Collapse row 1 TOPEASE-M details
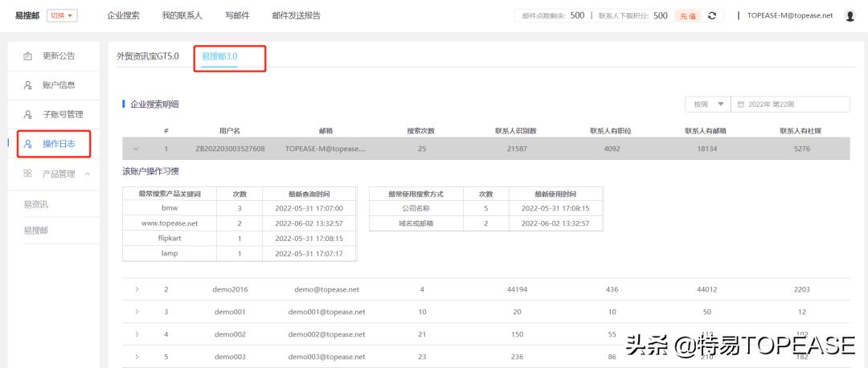This screenshot has height=368, width=868. coord(136,149)
